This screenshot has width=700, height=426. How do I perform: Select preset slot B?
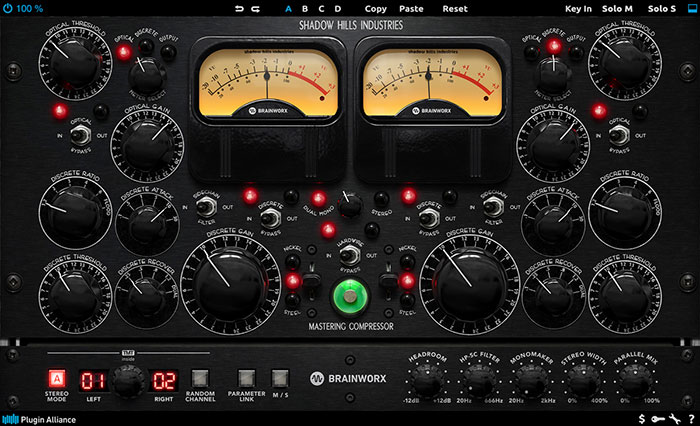point(303,8)
